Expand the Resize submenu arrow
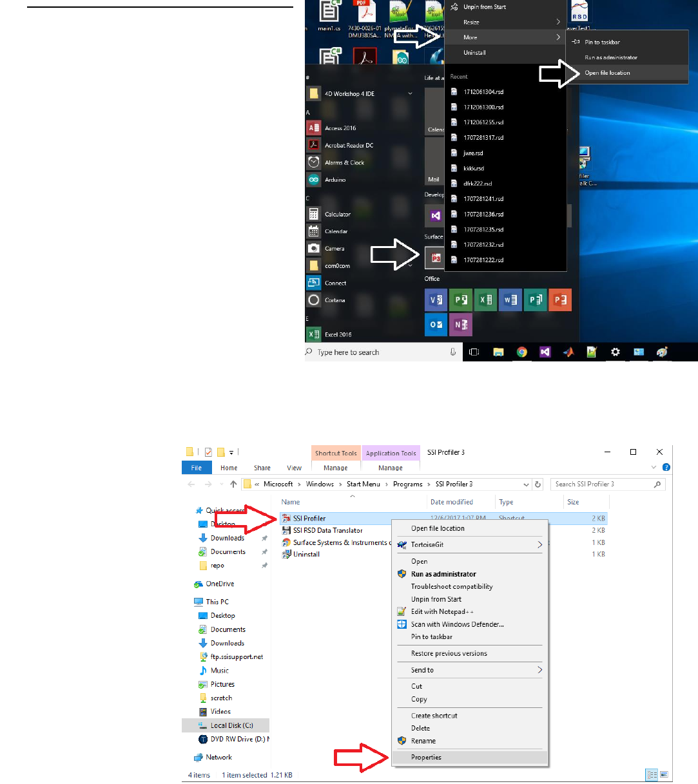698x784 pixels. coord(558,22)
